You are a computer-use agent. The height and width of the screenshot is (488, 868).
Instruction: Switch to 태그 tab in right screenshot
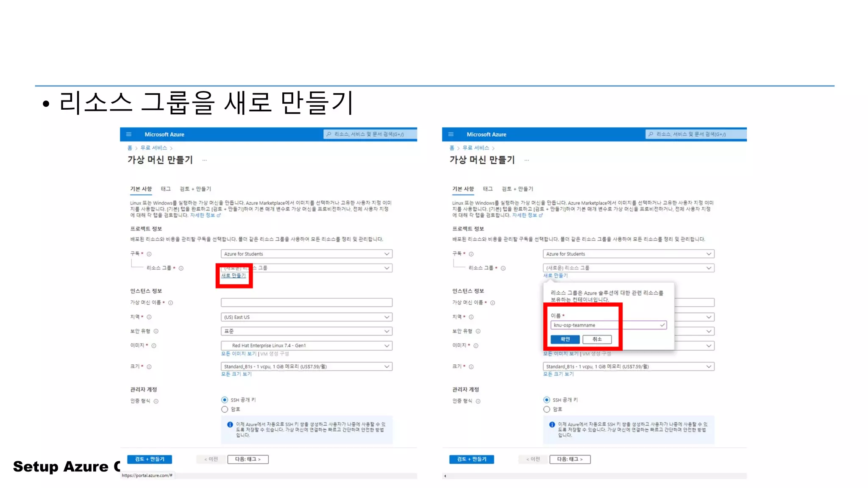tap(488, 189)
